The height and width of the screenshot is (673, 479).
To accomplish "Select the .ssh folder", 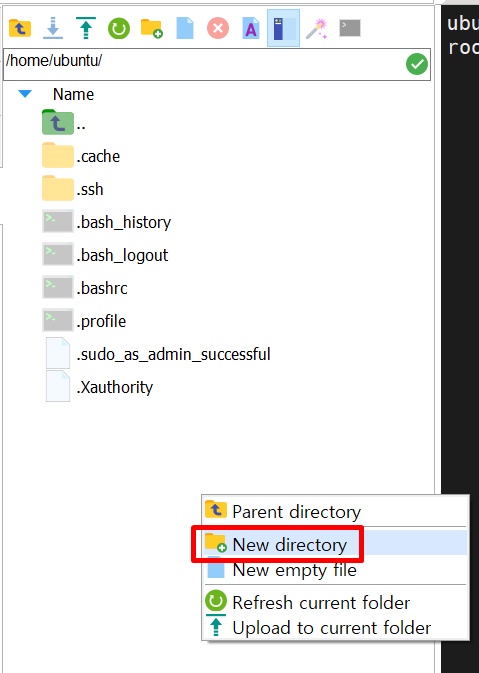I will (73, 189).
